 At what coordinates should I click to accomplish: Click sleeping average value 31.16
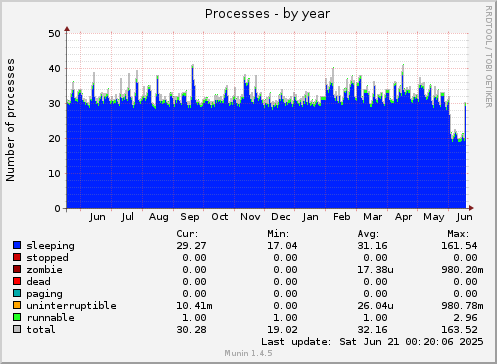click(x=372, y=246)
